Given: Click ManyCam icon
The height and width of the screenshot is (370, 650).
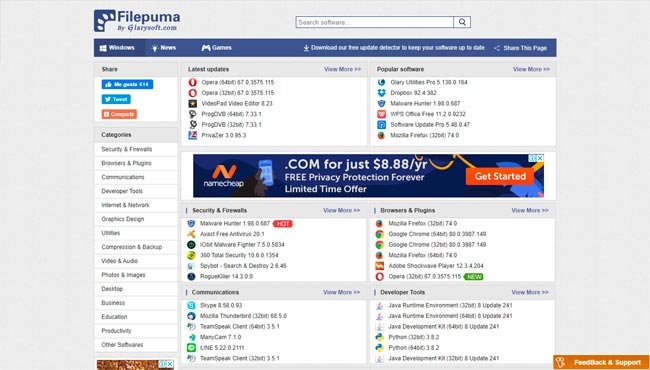Looking at the screenshot, I should [191, 337].
